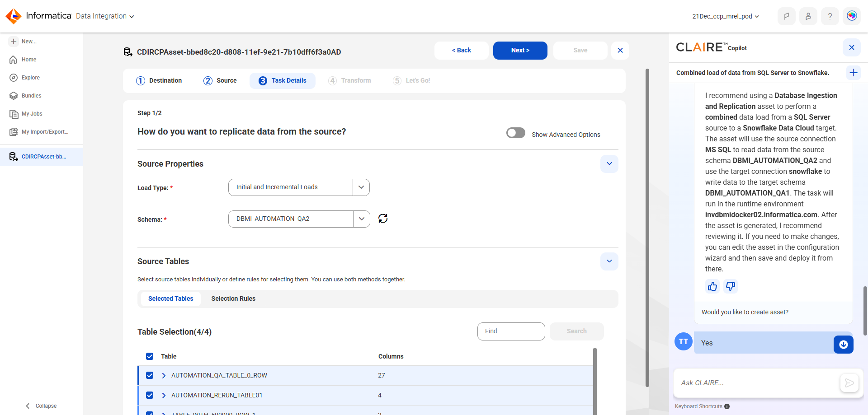
Task: Click 'Combined load of data' conversation title
Action: (753, 73)
